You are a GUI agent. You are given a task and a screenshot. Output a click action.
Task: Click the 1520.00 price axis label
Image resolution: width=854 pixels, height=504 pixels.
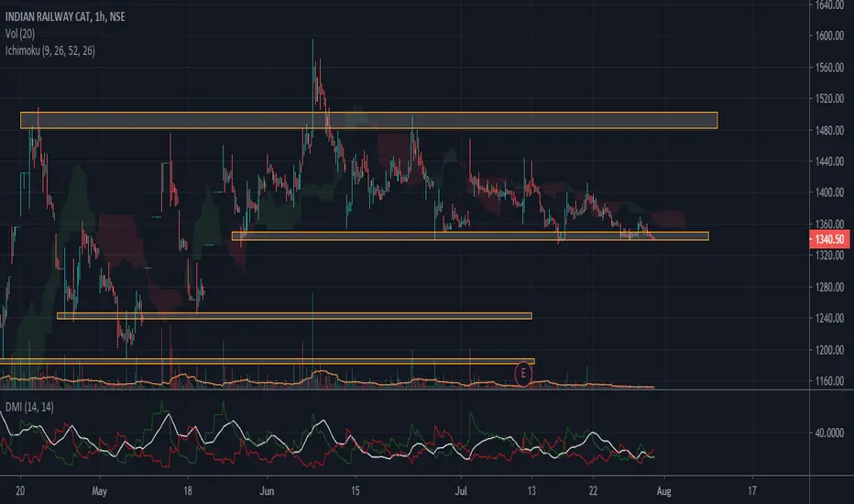click(x=829, y=99)
